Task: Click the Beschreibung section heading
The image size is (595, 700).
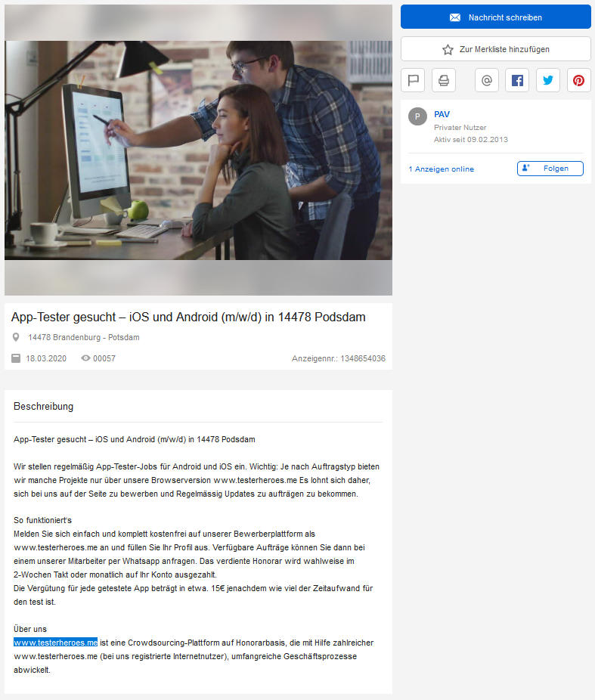Action: [43, 406]
